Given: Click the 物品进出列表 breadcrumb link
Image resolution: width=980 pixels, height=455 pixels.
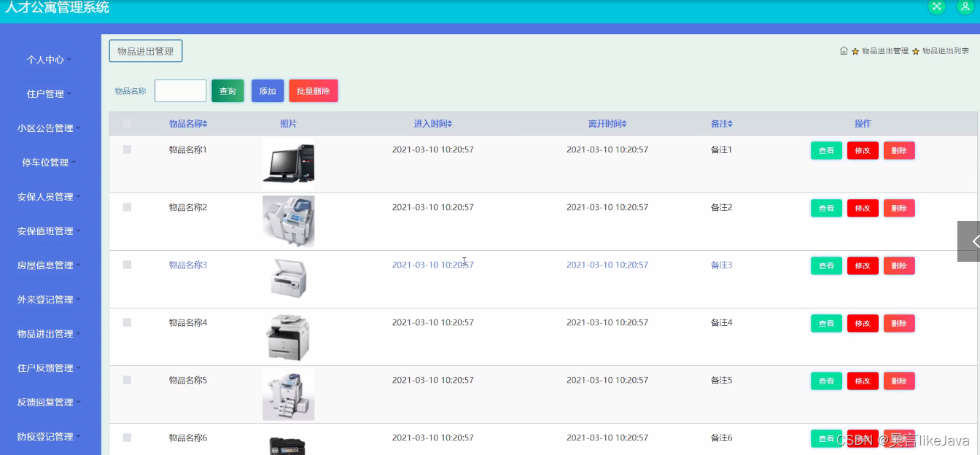Looking at the screenshot, I should point(946,51).
